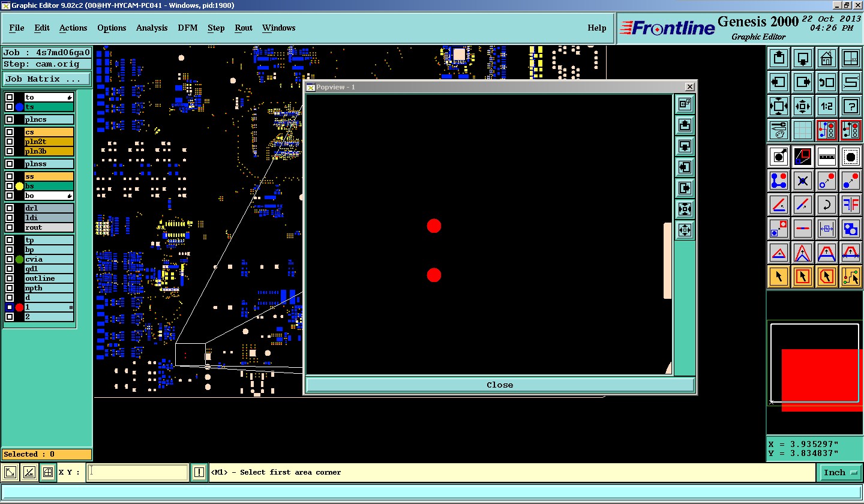Toggle the checkbox for layer ts
Image resolution: width=864 pixels, height=504 pixels.
click(10, 107)
